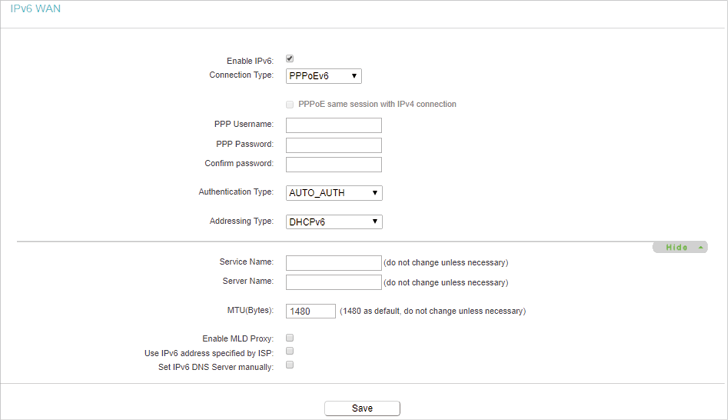Click the PPP Username field
This screenshot has height=420, width=728.
334,125
